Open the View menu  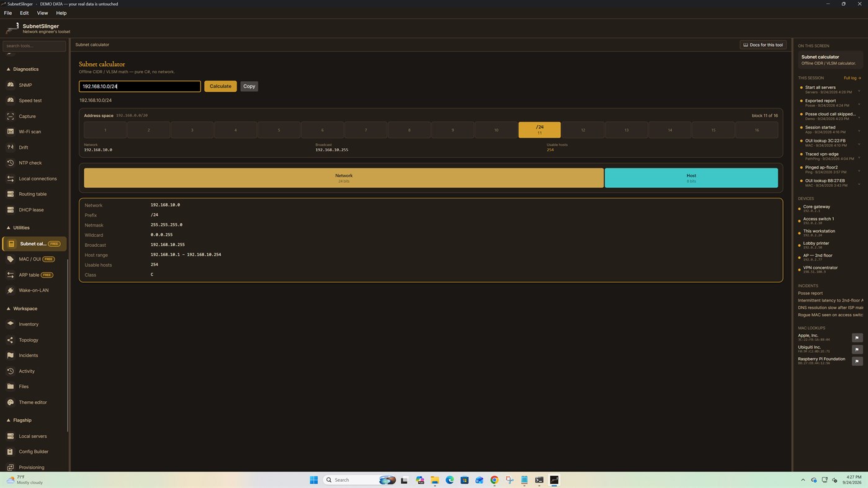[42, 13]
